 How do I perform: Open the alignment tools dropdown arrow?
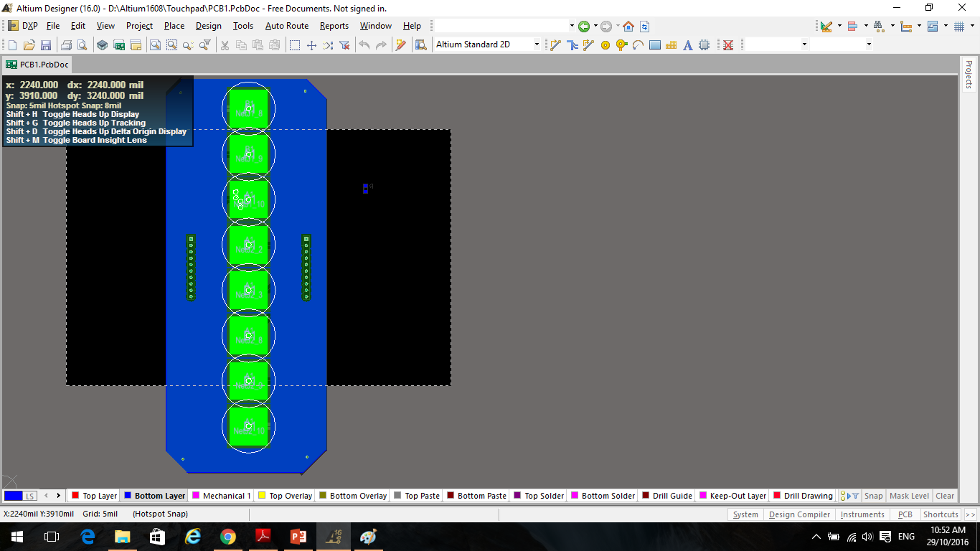click(866, 26)
